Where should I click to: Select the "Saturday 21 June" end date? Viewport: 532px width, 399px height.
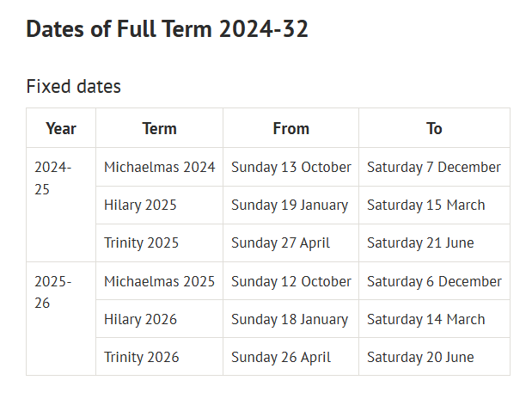pyautogui.click(x=420, y=242)
